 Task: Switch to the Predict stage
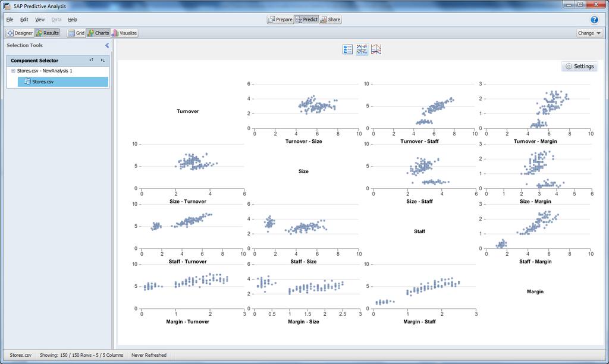tap(306, 20)
